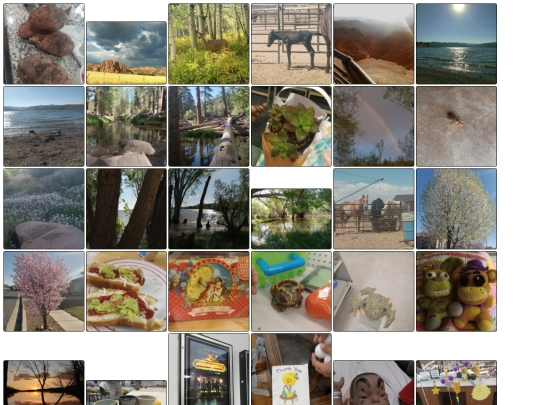Select the deer in aspen forest photo

[209, 44]
